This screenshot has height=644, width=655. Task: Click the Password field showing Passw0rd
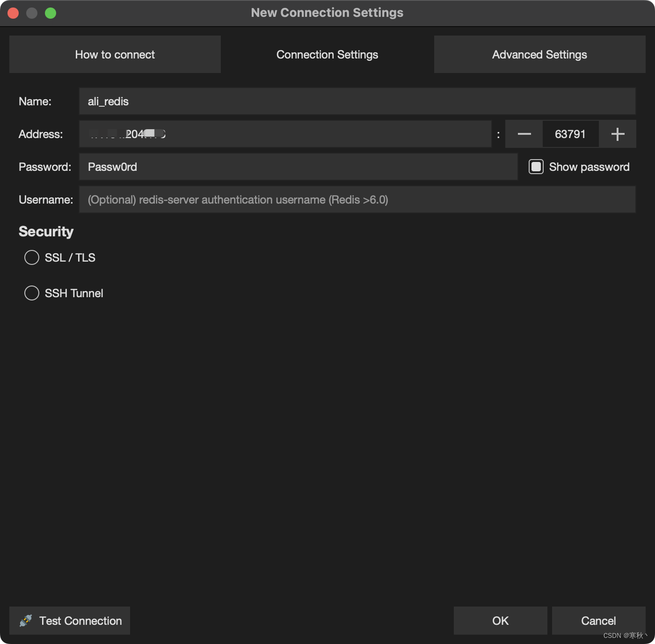[x=281, y=167]
